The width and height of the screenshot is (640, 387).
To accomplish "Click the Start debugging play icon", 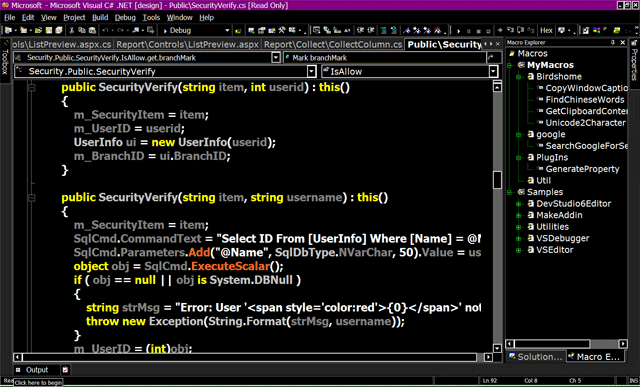I will coord(459,31).
